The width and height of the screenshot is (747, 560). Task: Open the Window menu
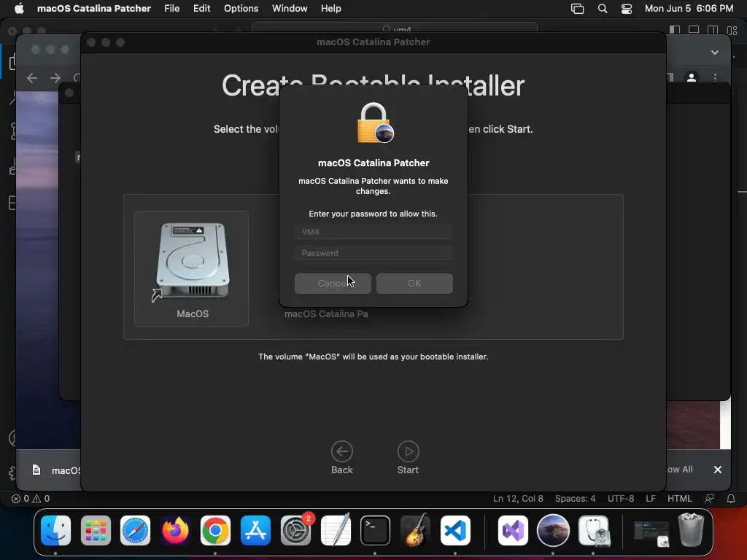point(290,9)
